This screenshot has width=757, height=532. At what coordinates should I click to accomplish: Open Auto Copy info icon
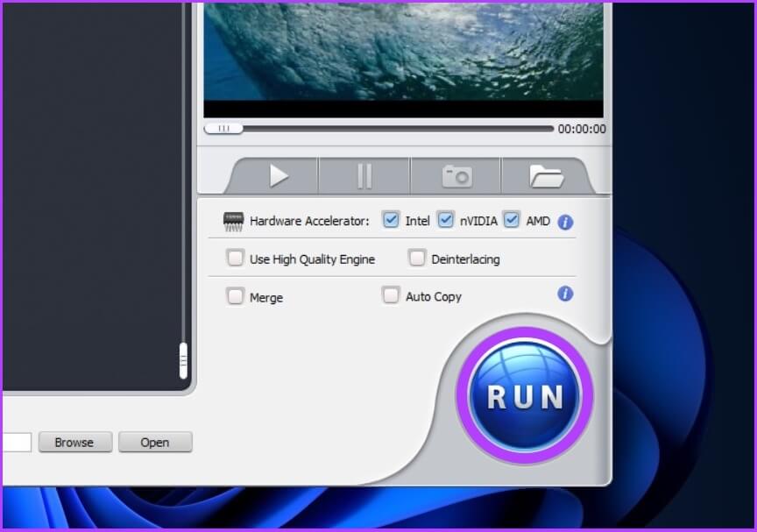(x=565, y=294)
